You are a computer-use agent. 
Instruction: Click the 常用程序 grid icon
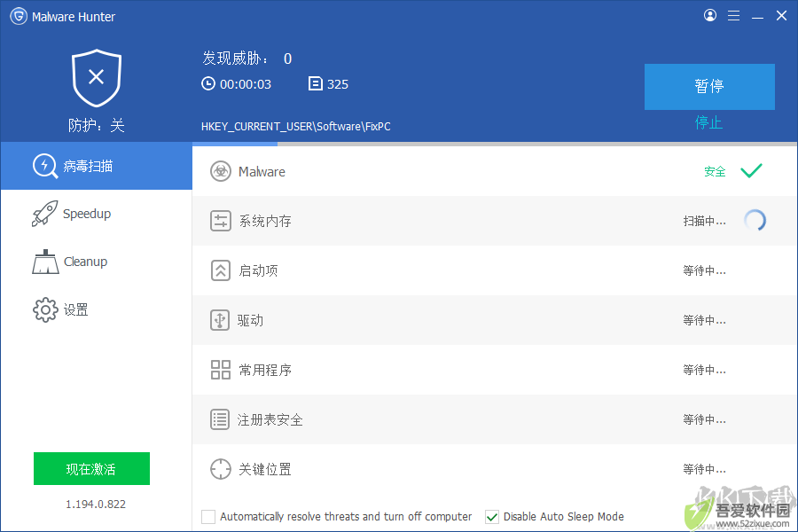221,370
